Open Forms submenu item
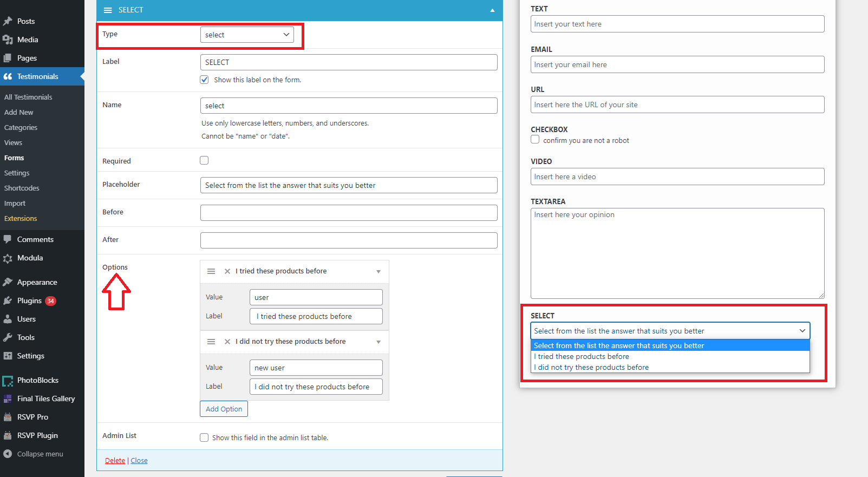This screenshot has width=868, height=477. tap(14, 158)
